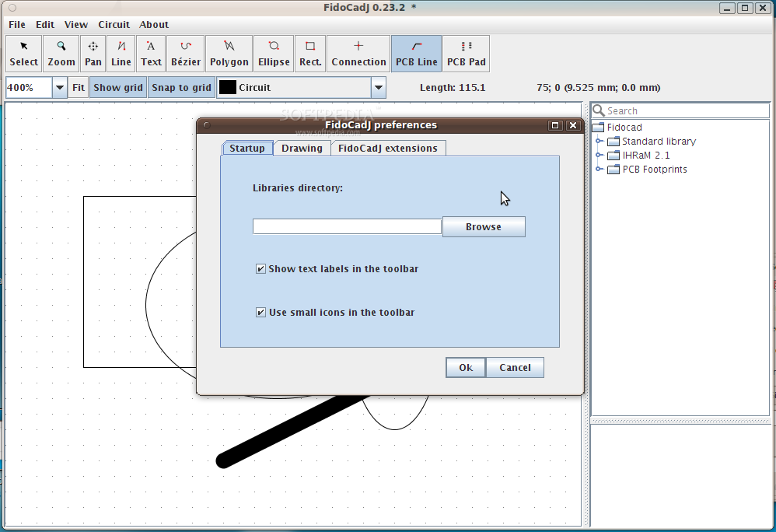
Task: Choose the PCB Line tool
Action: pyautogui.click(x=417, y=54)
